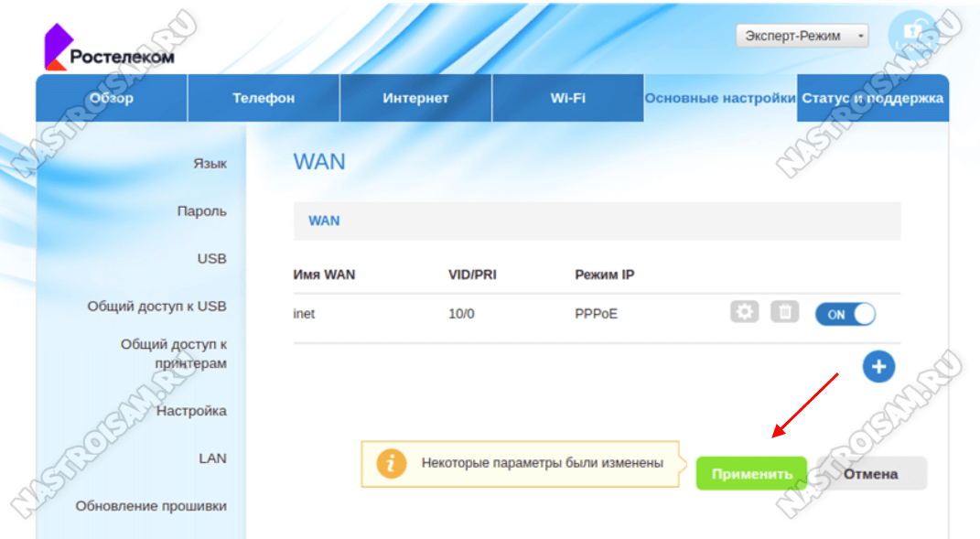
Task: Click the lock icon at top right
Action: click(x=917, y=37)
